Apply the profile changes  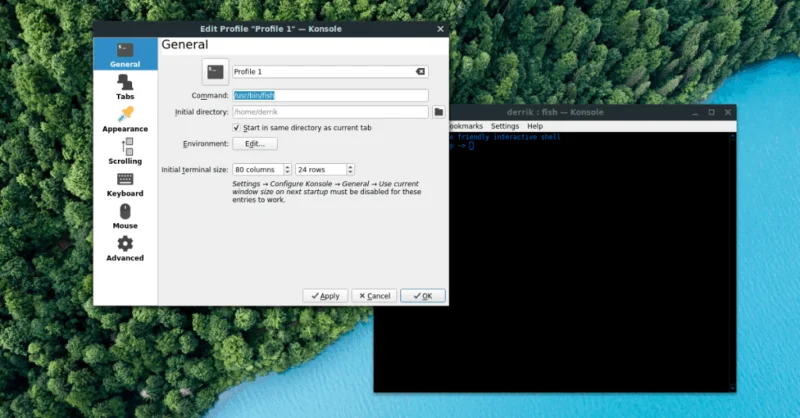pos(325,296)
